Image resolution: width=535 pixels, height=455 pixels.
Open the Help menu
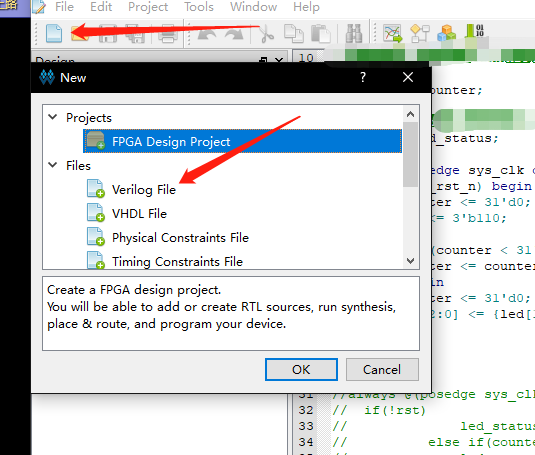point(306,7)
